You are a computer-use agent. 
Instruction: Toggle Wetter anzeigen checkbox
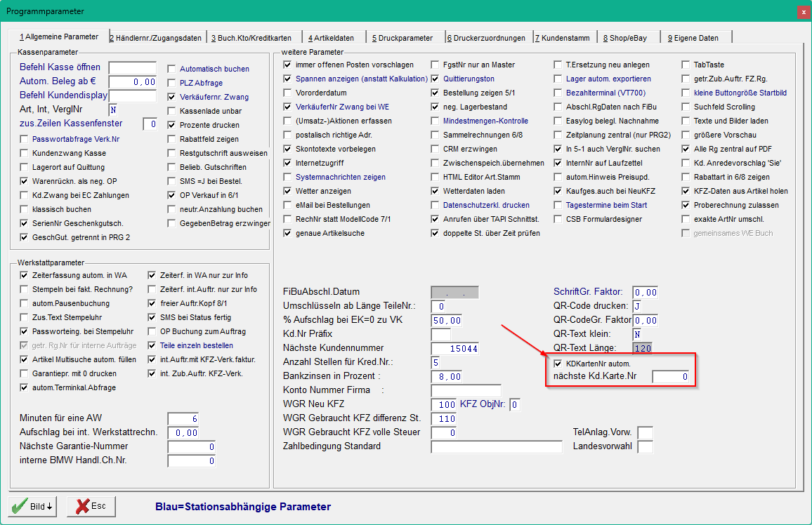click(x=287, y=191)
